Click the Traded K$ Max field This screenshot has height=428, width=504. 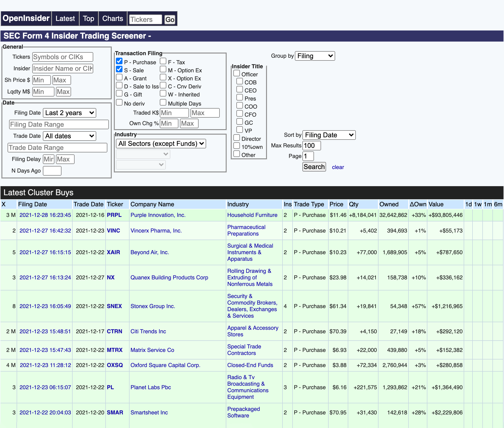[x=205, y=113]
